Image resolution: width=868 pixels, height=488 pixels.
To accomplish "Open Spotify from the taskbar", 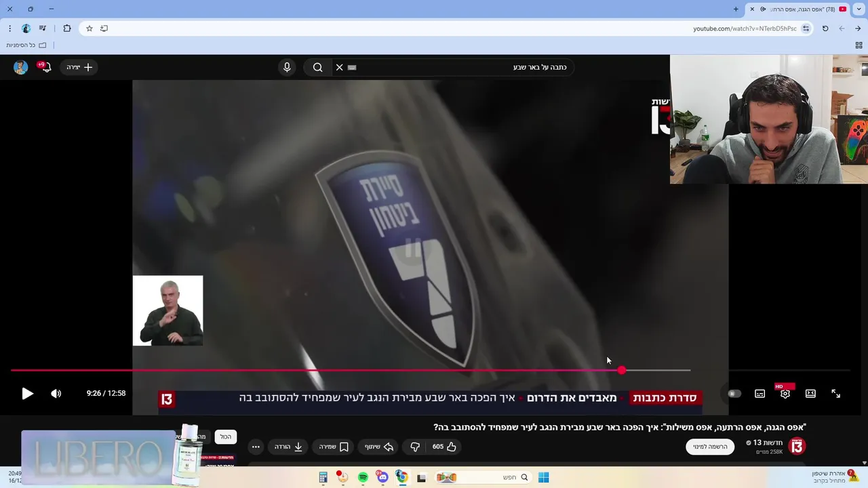I will point(363,477).
